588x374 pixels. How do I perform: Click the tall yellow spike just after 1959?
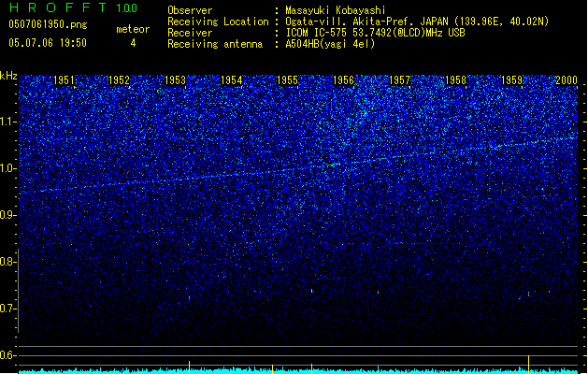pyautogui.click(x=529, y=365)
